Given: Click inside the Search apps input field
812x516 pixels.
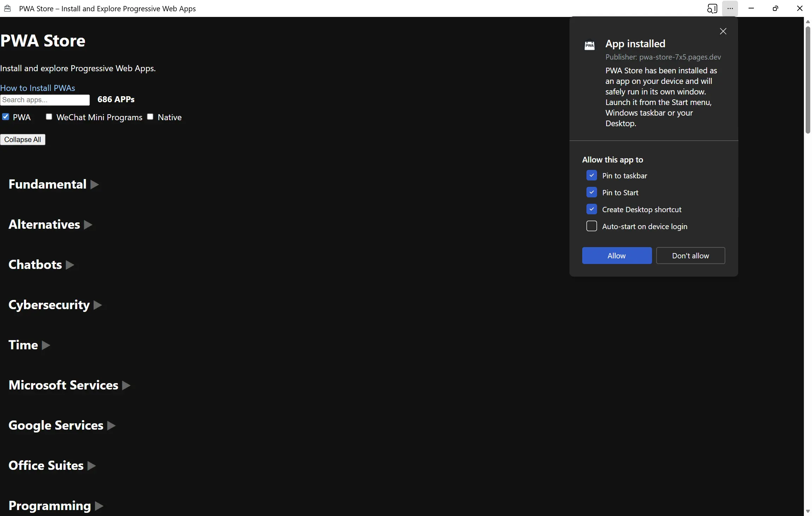Looking at the screenshot, I should tap(45, 100).
